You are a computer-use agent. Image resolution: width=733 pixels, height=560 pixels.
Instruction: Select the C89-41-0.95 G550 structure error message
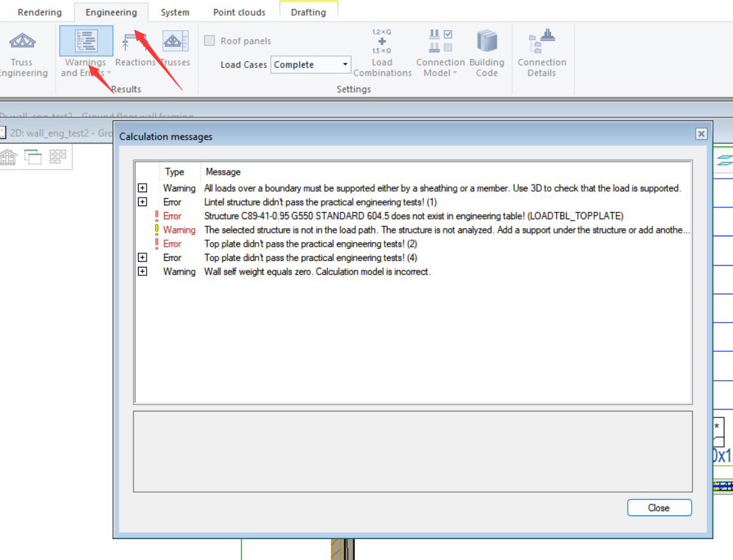414,216
